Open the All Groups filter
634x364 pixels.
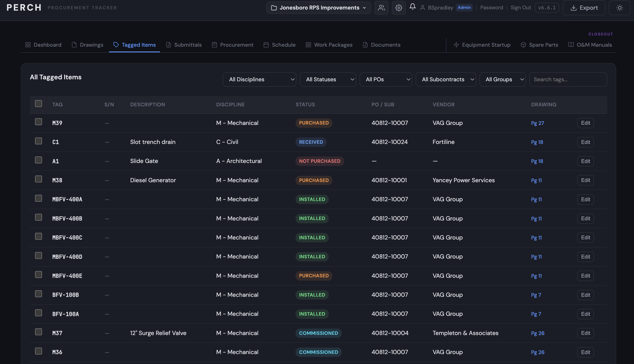(x=502, y=80)
